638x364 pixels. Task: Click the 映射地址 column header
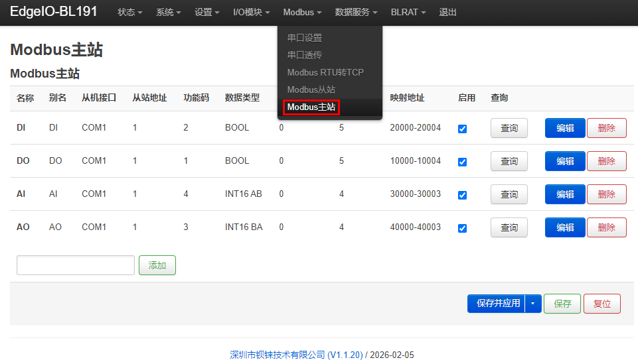[x=407, y=97]
